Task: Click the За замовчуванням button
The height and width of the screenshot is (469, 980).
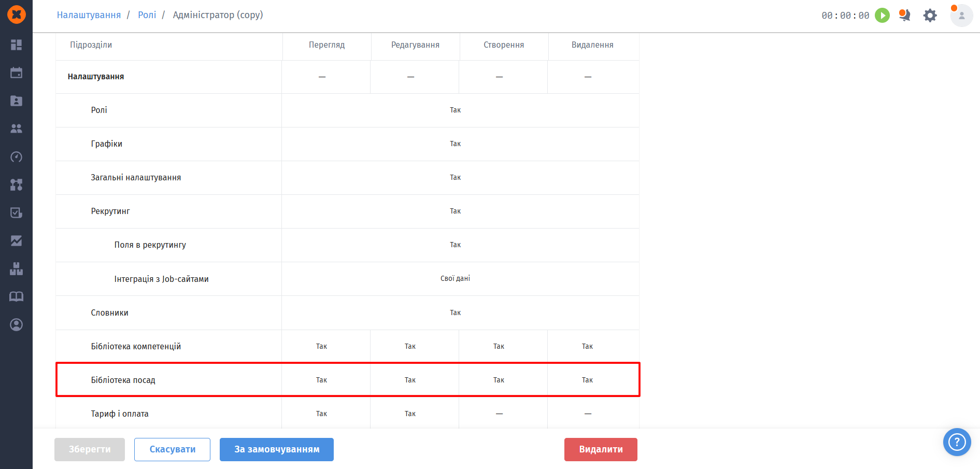Action: [277, 449]
